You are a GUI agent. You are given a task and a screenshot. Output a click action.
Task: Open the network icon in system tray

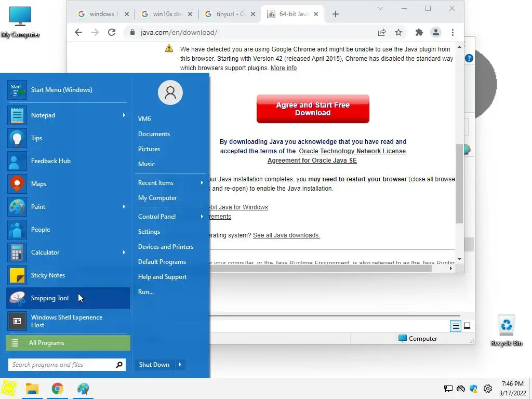[x=448, y=389]
